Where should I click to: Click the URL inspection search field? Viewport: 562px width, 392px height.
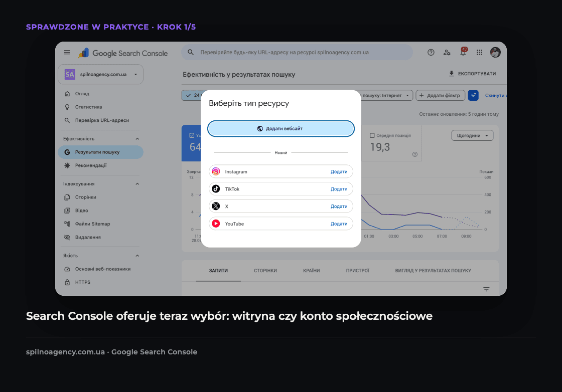(297, 52)
